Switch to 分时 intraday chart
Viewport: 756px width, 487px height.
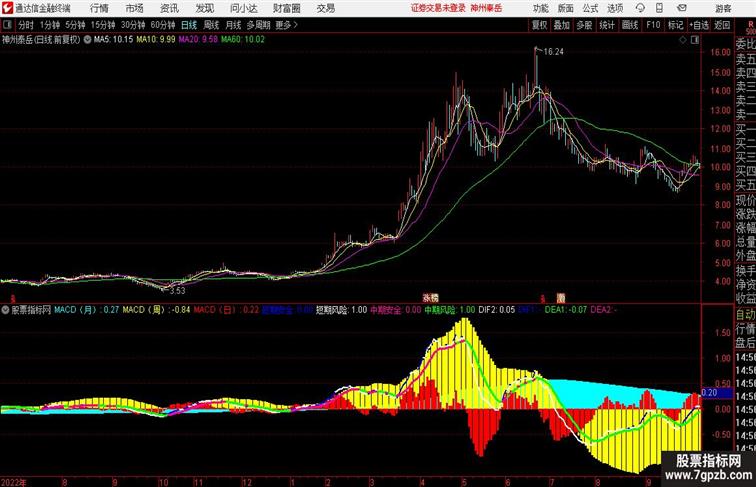(x=26, y=25)
